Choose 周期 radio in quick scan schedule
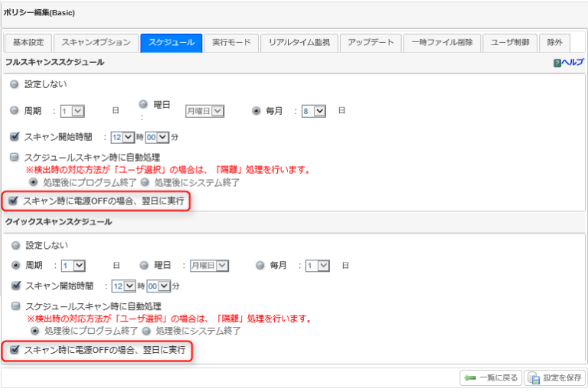This screenshot has height=392, width=588. (16, 265)
